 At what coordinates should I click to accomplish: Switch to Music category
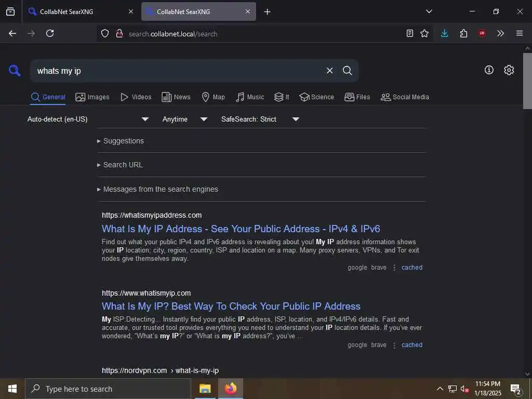[250, 97]
